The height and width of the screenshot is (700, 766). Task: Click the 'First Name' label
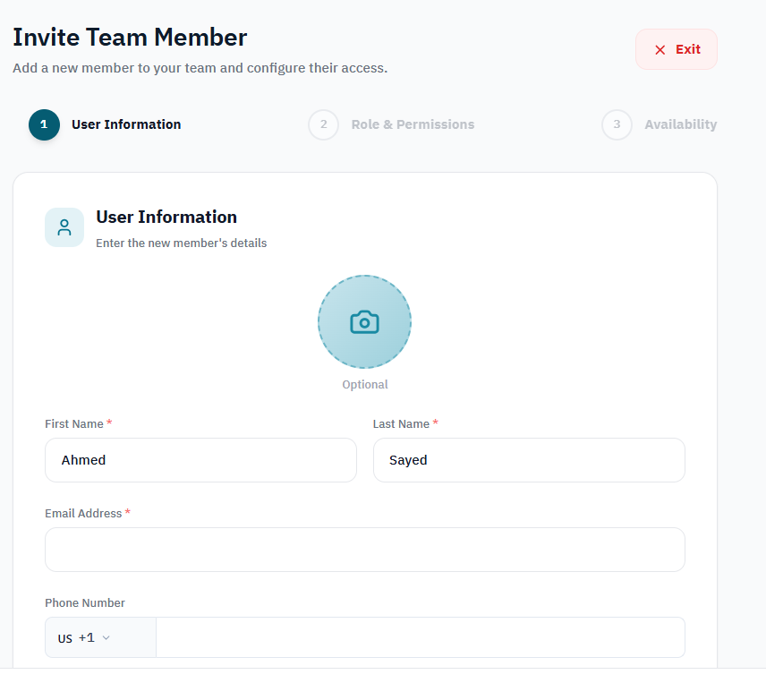[x=74, y=423]
